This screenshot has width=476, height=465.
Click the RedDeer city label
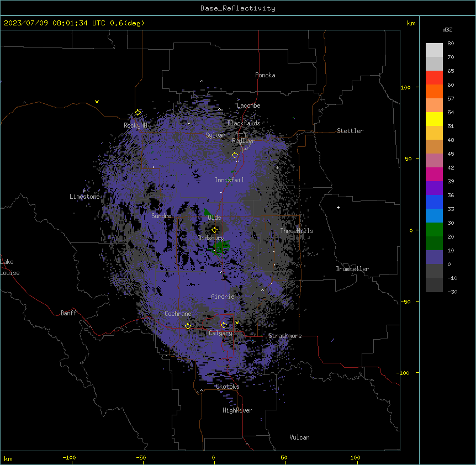coord(244,141)
